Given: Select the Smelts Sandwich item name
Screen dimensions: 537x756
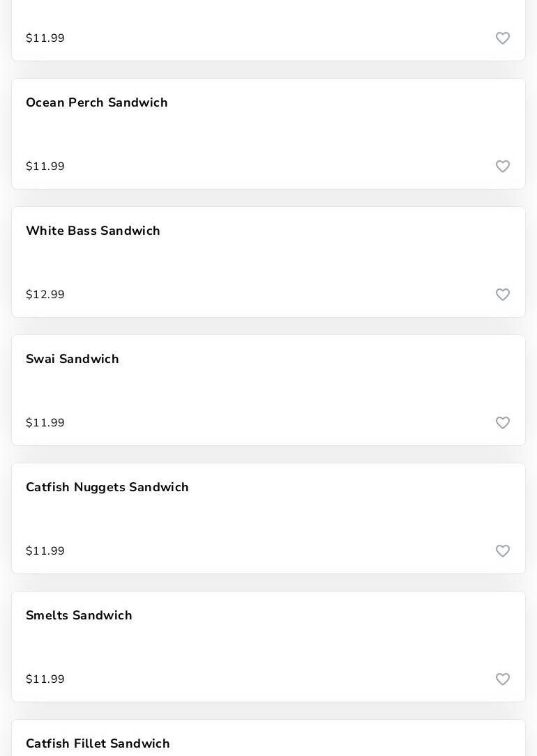Looking at the screenshot, I should (80, 616).
